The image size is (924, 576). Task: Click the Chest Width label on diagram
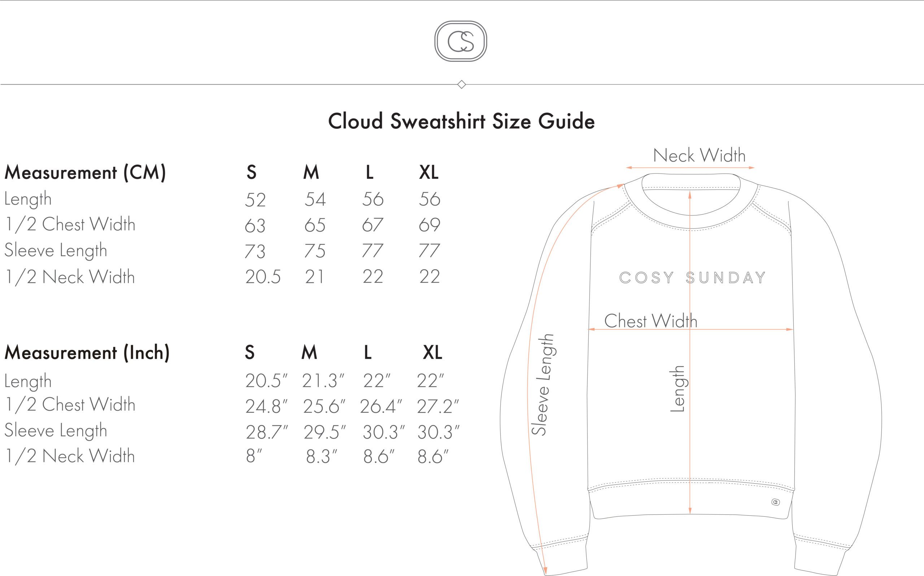click(650, 321)
